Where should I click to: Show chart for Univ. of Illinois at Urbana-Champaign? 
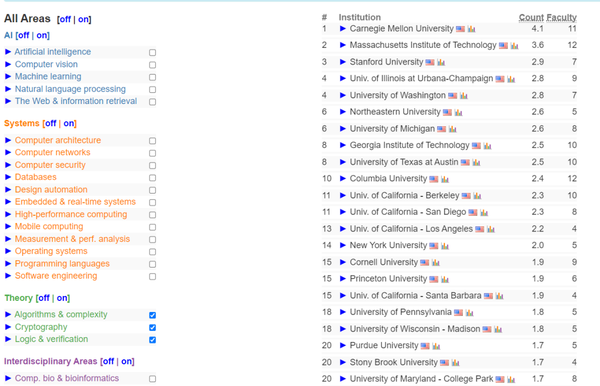click(x=511, y=79)
